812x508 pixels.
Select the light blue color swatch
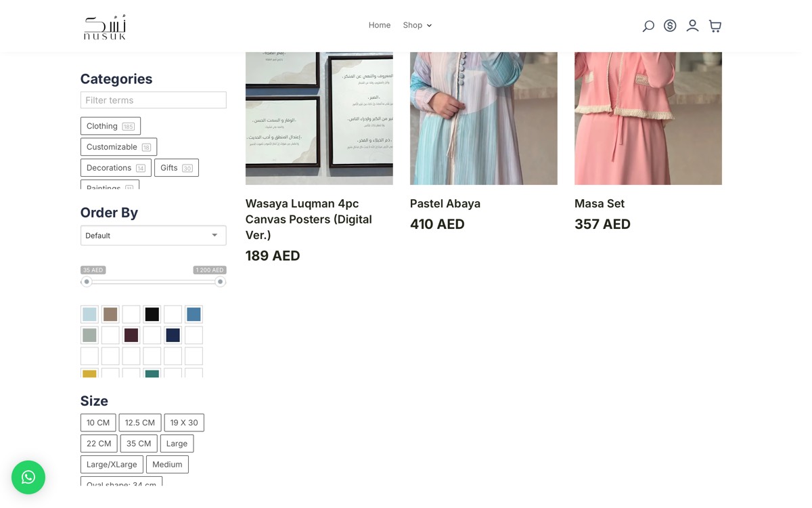click(89, 314)
